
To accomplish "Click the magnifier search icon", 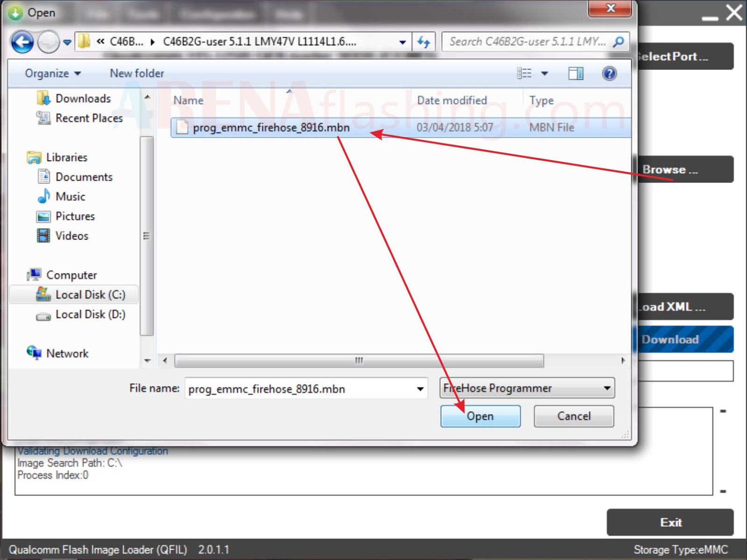I will (619, 42).
